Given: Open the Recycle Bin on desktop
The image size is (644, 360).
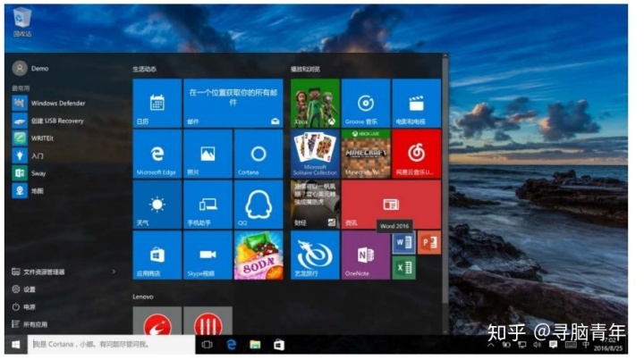Looking at the screenshot, I should (22, 21).
